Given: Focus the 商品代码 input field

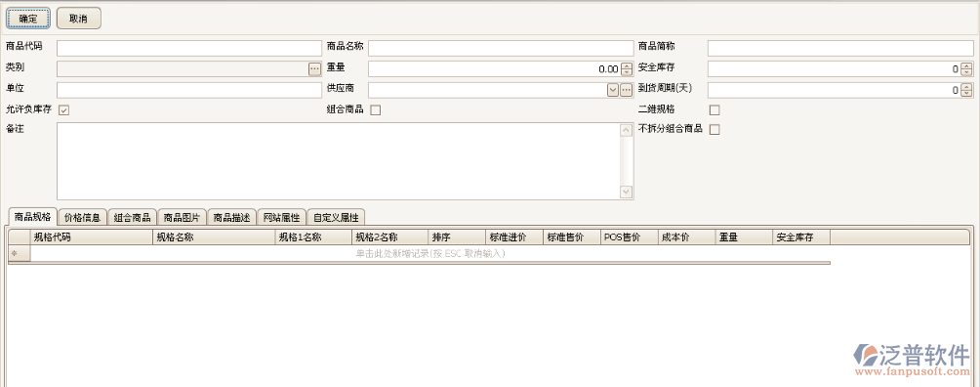Looking at the screenshot, I should click(189, 48).
